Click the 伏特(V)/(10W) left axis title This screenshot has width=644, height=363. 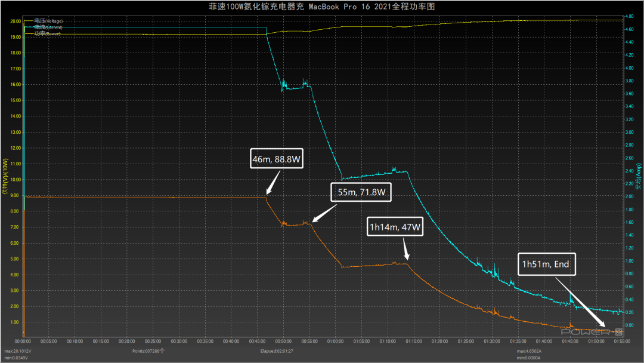tap(5, 176)
